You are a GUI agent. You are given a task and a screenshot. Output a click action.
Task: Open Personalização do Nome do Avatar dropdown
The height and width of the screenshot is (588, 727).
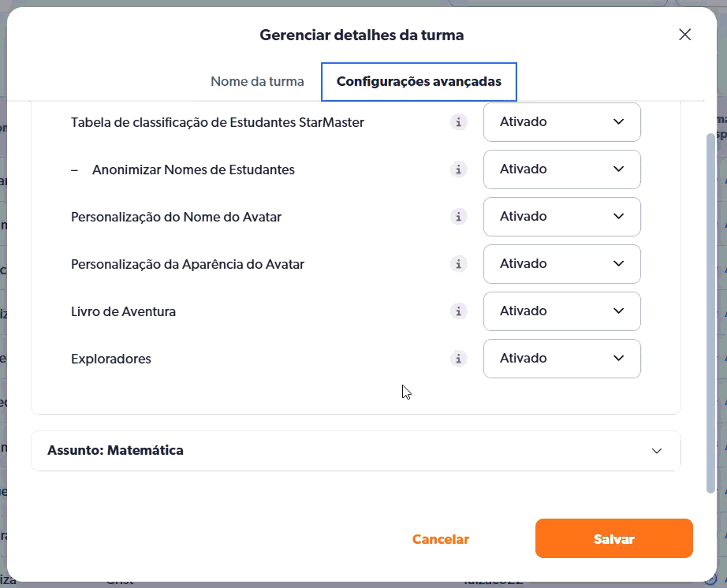click(x=561, y=217)
